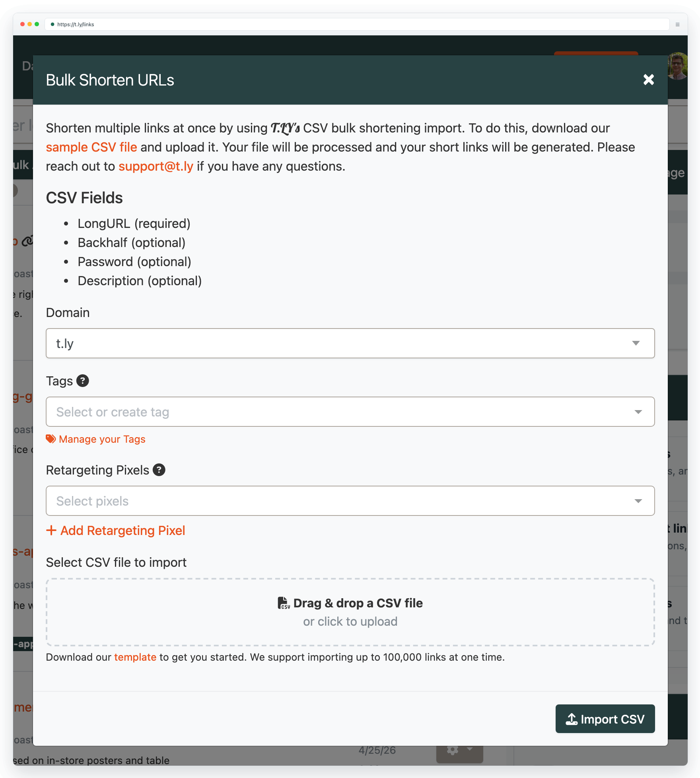Open the template download link
This screenshot has height=778, width=700.
(x=135, y=657)
